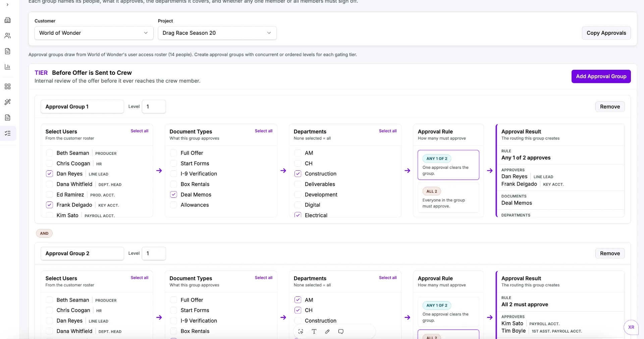
Task: Check Deliverables department in Approval Group 1
Action: [298, 184]
